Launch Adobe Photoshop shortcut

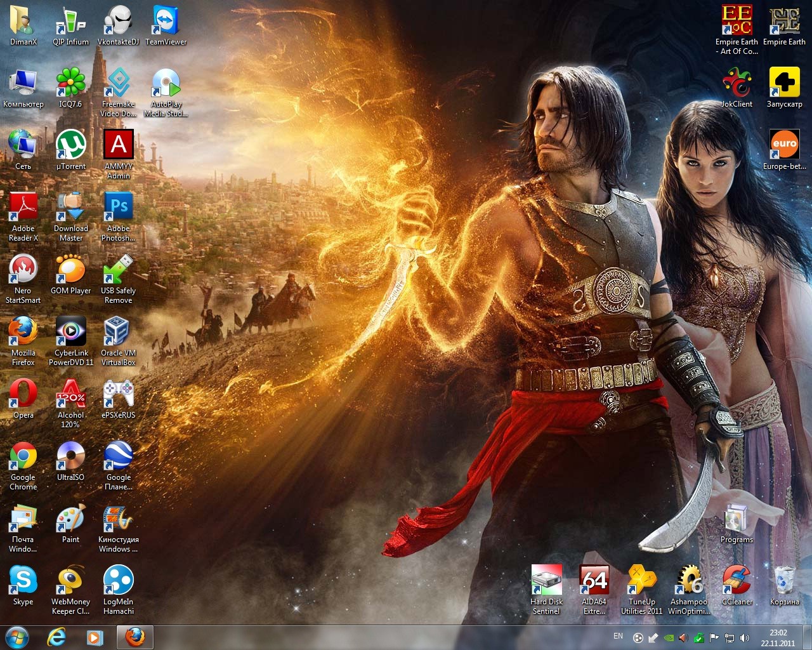point(118,217)
